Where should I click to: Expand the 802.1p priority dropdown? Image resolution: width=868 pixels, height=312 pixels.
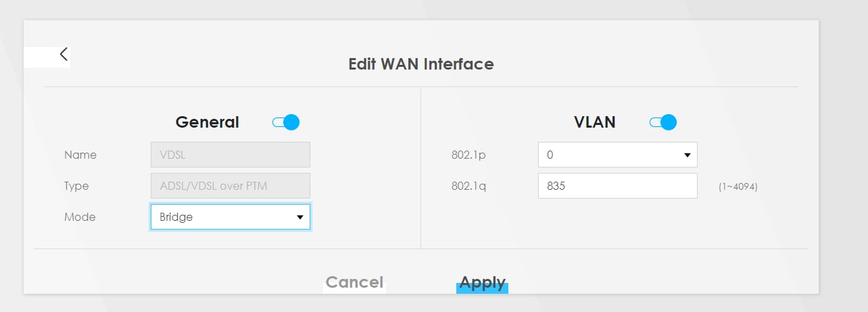617,155
